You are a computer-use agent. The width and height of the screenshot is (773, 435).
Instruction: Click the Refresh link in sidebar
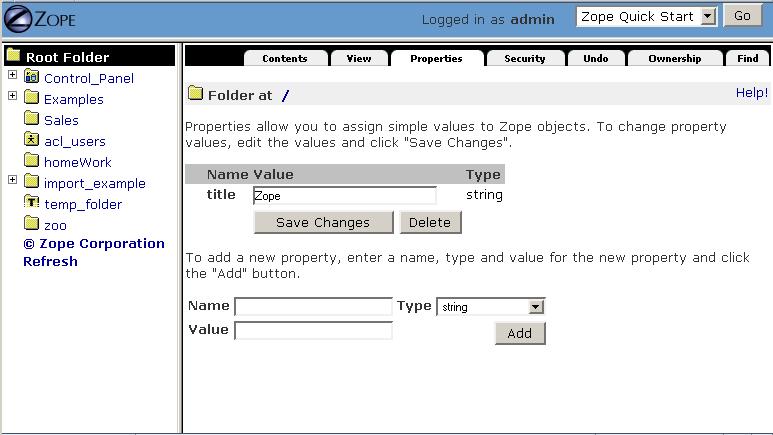coord(50,261)
